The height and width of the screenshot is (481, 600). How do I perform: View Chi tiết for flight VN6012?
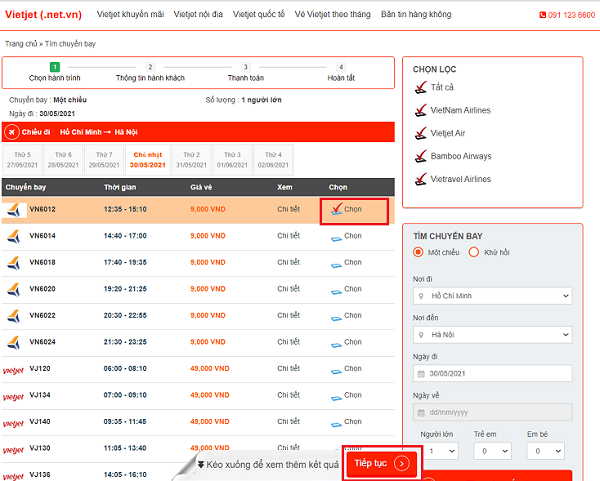click(289, 209)
